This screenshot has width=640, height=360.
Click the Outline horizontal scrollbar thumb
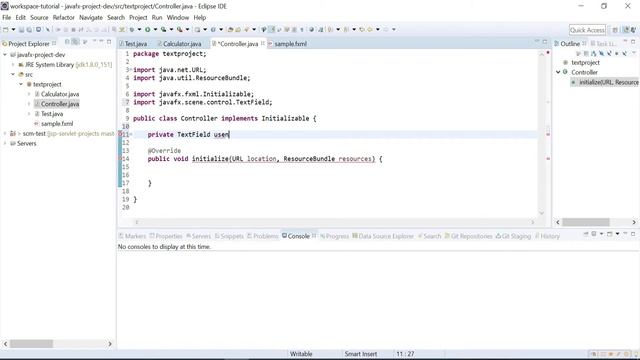coord(586,222)
